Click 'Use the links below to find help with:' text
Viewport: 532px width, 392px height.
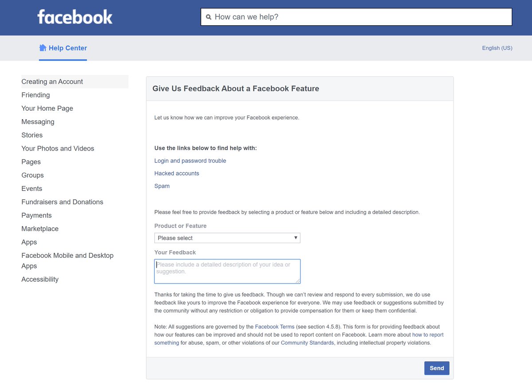(x=205, y=148)
